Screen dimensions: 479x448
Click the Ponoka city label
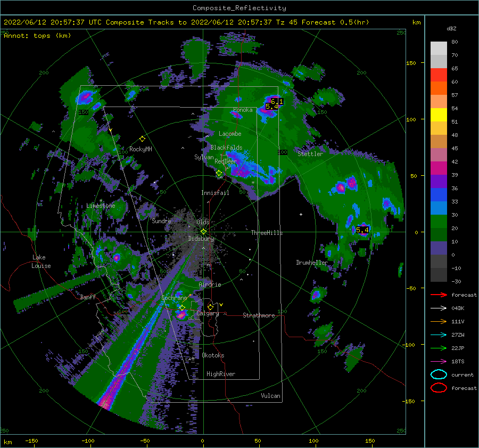click(x=243, y=110)
